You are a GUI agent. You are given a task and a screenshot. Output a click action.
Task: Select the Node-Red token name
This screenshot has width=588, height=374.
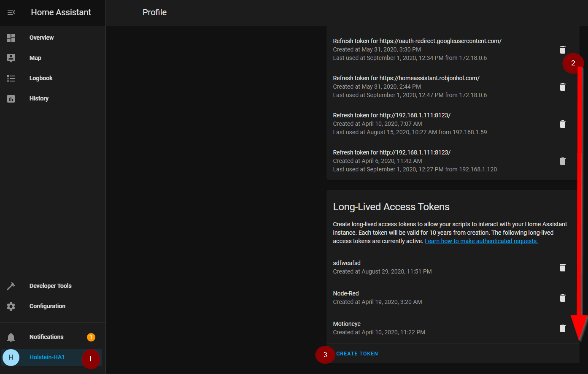point(346,293)
